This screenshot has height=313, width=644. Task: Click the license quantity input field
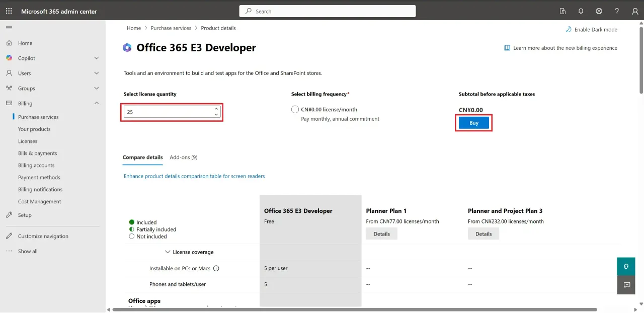pos(172,112)
